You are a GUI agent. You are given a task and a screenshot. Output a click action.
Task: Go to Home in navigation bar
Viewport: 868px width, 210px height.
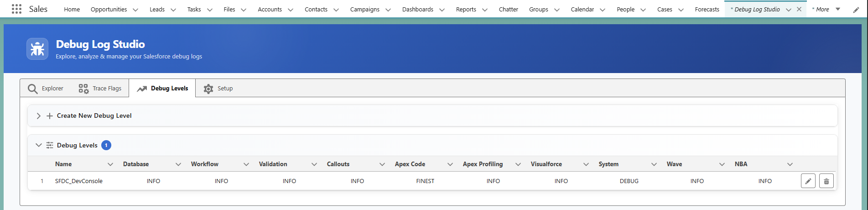pyautogui.click(x=72, y=9)
